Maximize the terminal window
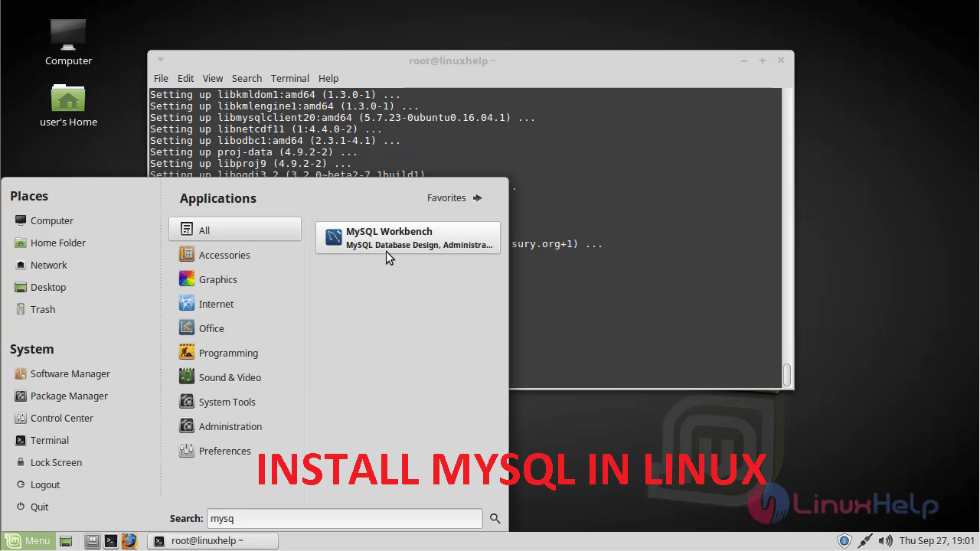The height and width of the screenshot is (551, 980). pyautogui.click(x=763, y=60)
